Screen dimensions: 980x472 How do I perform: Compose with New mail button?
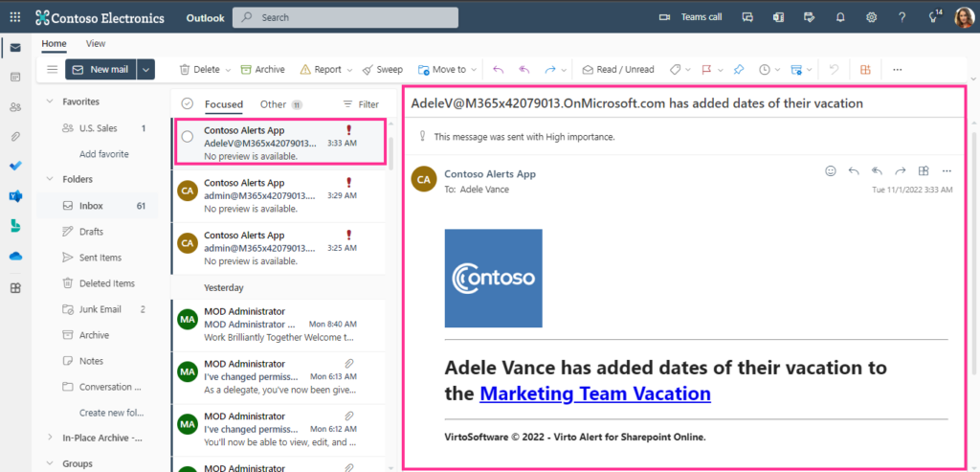click(101, 69)
